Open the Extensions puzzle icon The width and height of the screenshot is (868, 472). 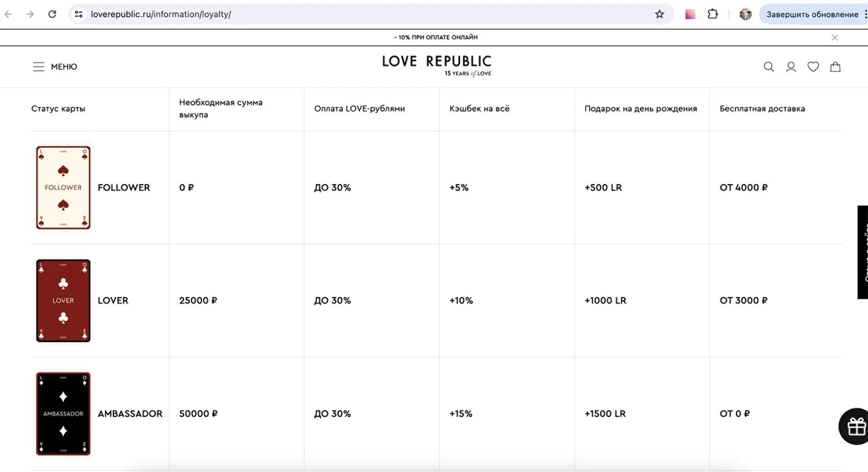click(x=713, y=14)
